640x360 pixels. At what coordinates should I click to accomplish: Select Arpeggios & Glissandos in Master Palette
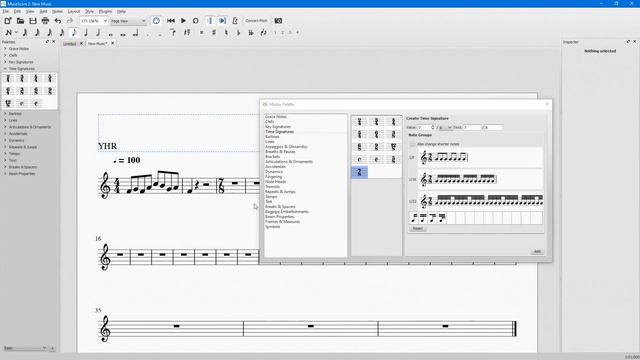click(x=286, y=147)
